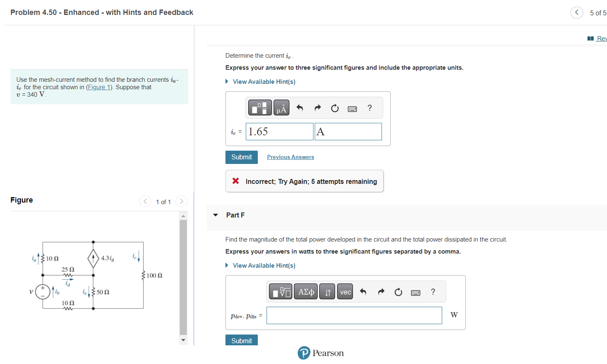Click the pdev, pdis answer field

(x=354, y=315)
